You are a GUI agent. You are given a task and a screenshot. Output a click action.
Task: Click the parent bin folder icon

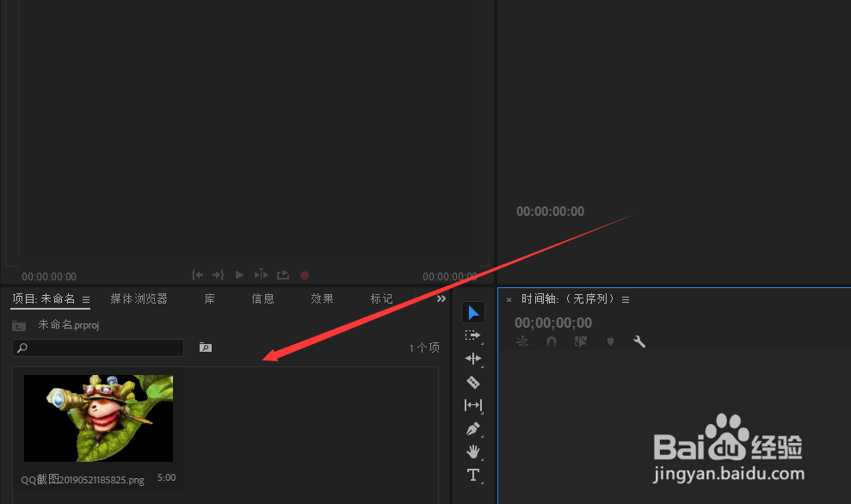click(19, 325)
